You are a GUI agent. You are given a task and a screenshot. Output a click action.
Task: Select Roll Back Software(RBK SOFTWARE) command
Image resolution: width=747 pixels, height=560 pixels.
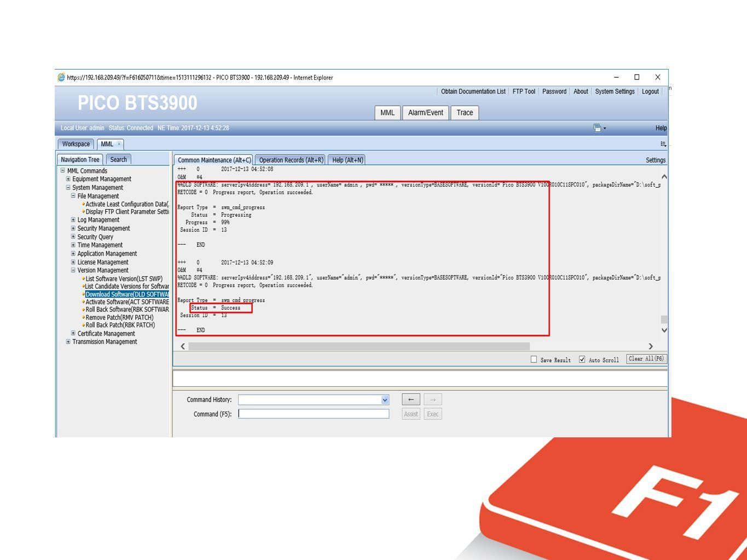tap(127, 309)
